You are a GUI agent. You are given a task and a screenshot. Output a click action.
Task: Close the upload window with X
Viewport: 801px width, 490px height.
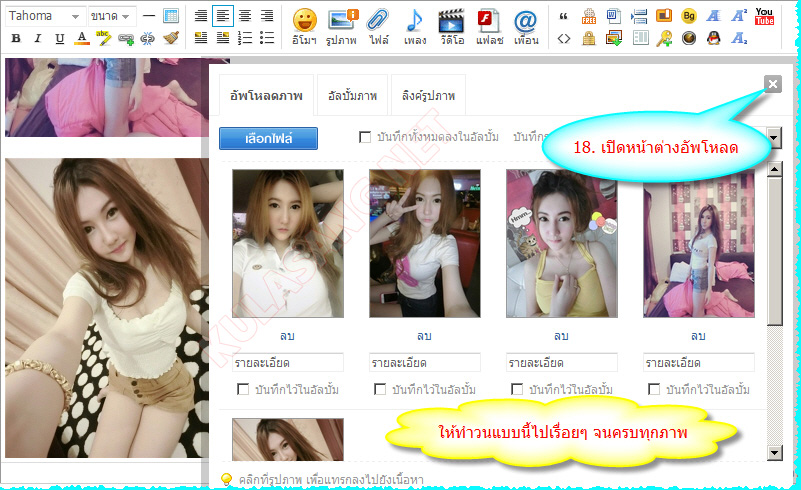(773, 84)
